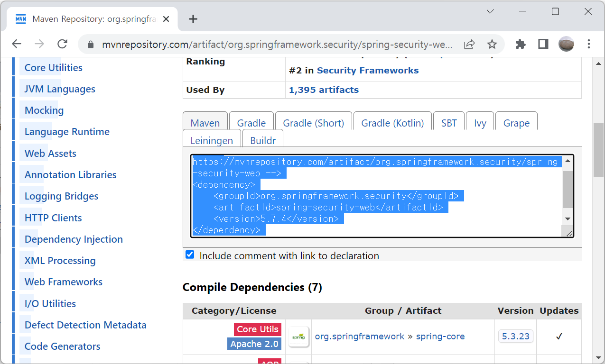Switch to the Leiningen tab
The width and height of the screenshot is (605, 364).
tap(212, 141)
